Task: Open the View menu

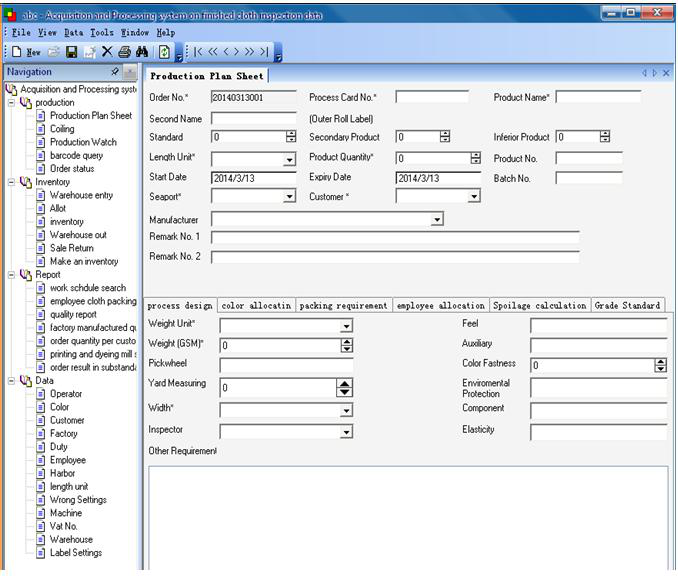Action: pos(47,32)
